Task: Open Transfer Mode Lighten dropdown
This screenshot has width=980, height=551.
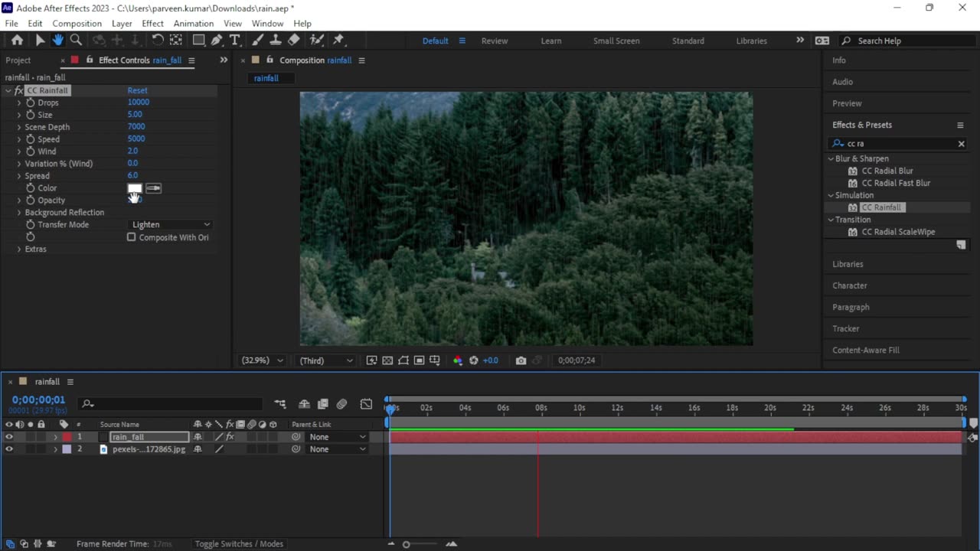Action: 170,224
